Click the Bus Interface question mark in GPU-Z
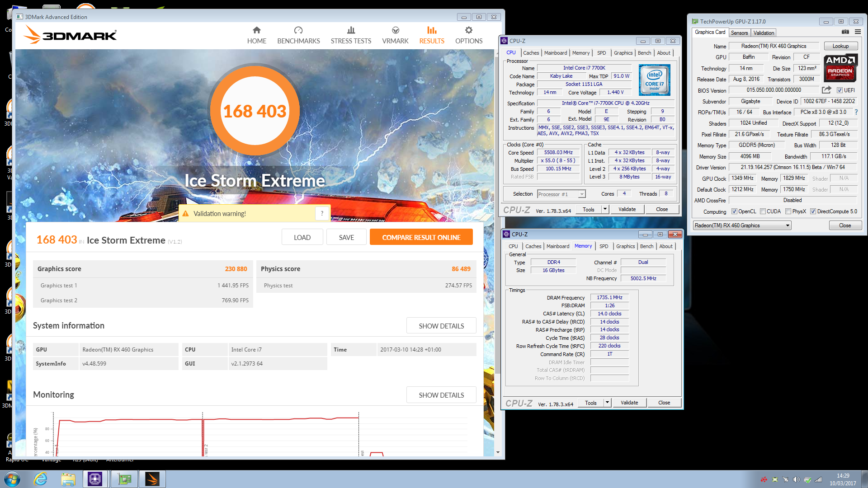Screen dimensions: 868x488 (x=856, y=112)
